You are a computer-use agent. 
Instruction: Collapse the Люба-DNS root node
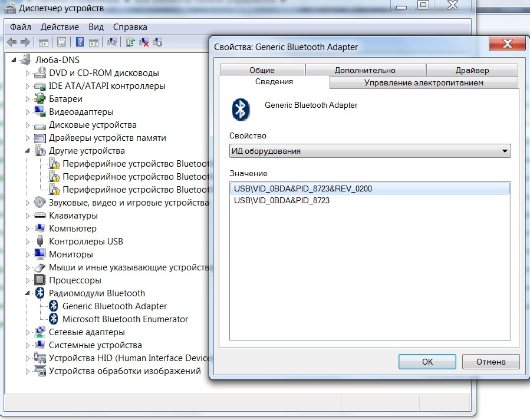14,60
